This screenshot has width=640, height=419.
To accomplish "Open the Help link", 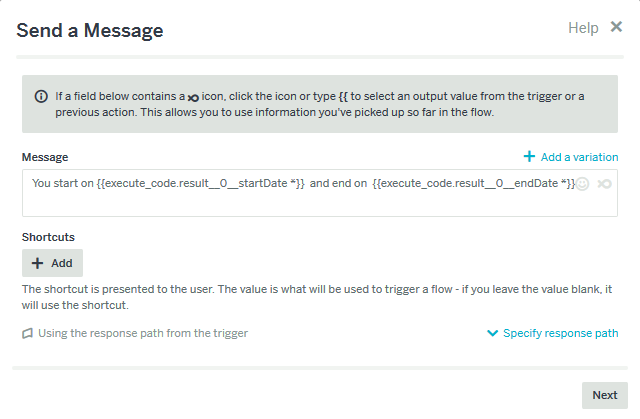I will (x=583, y=29).
